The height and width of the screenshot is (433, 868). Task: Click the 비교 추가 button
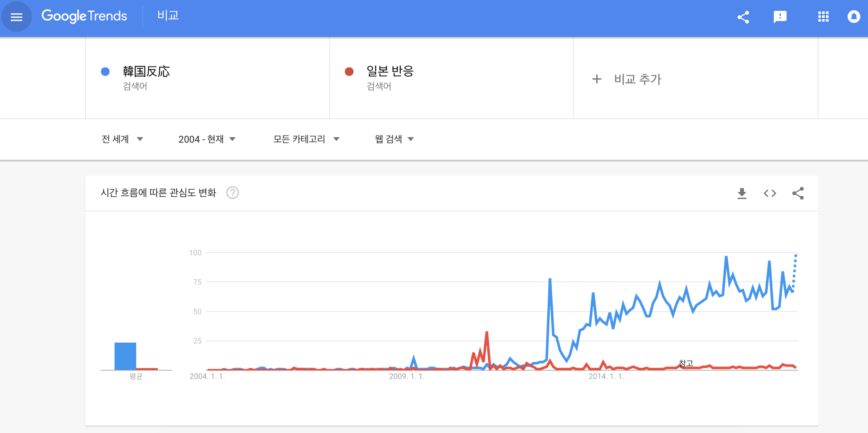627,79
